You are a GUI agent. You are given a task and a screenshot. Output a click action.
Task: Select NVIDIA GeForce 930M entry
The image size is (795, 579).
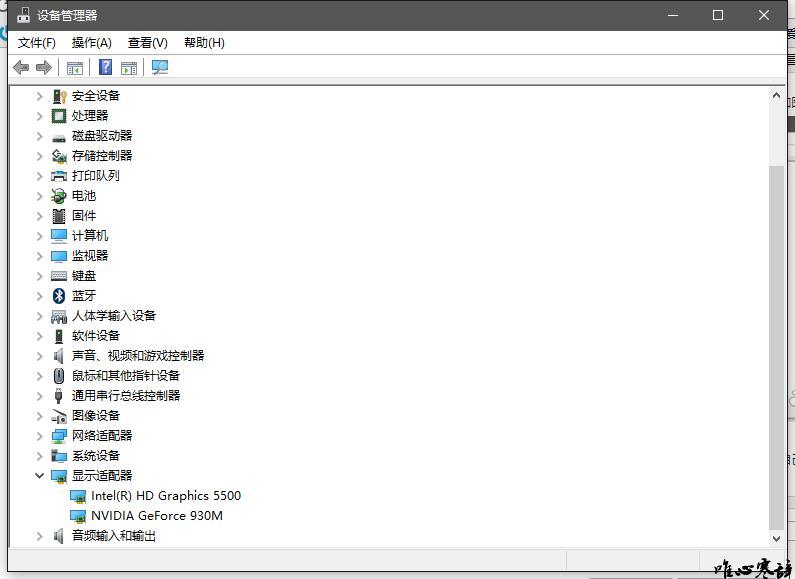tap(157, 516)
